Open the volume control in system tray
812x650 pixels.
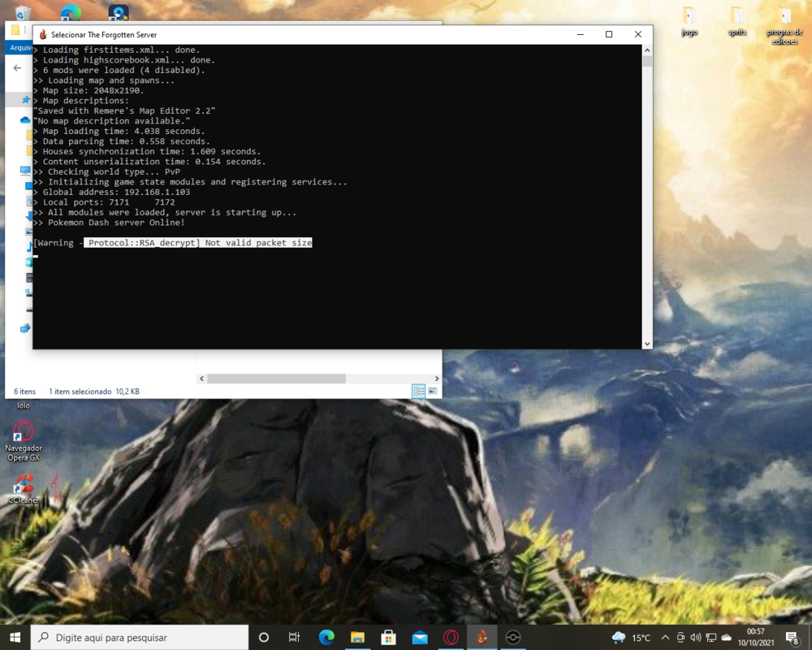[696, 638]
